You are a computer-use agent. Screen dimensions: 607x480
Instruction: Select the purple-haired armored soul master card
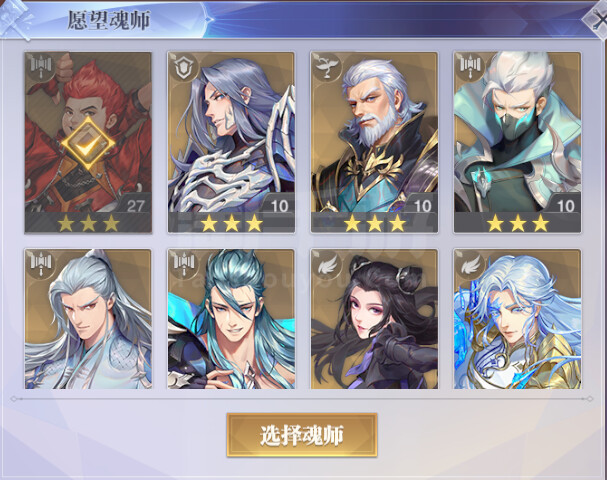pyautogui.click(x=231, y=142)
